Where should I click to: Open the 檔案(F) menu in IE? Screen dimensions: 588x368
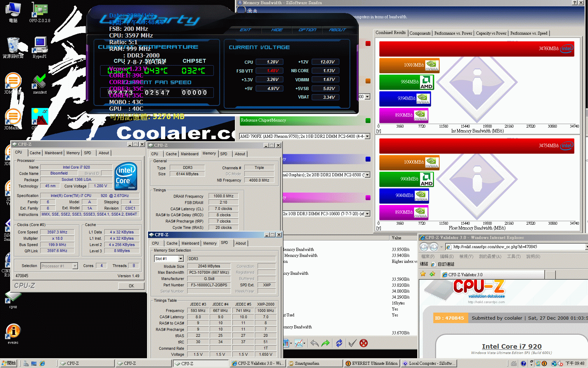point(428,257)
